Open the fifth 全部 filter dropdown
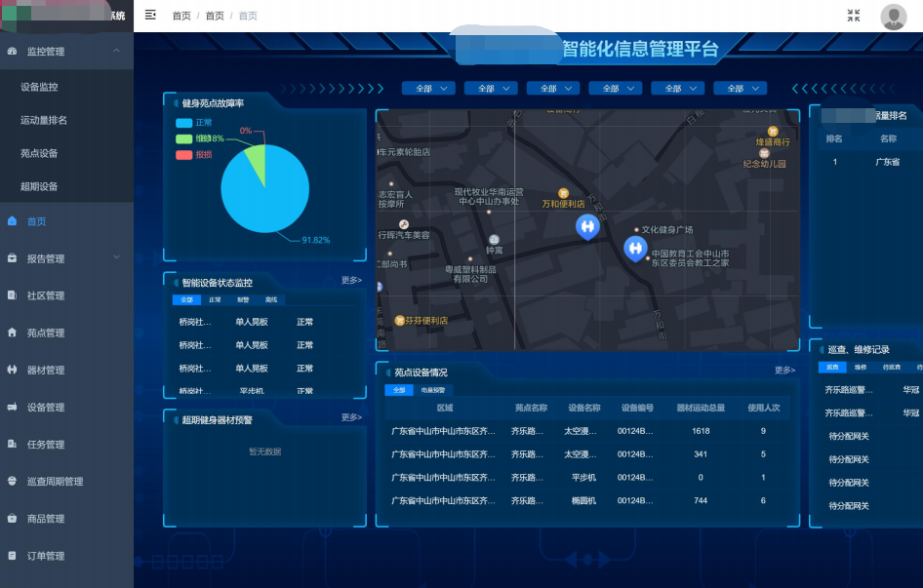 click(677, 89)
